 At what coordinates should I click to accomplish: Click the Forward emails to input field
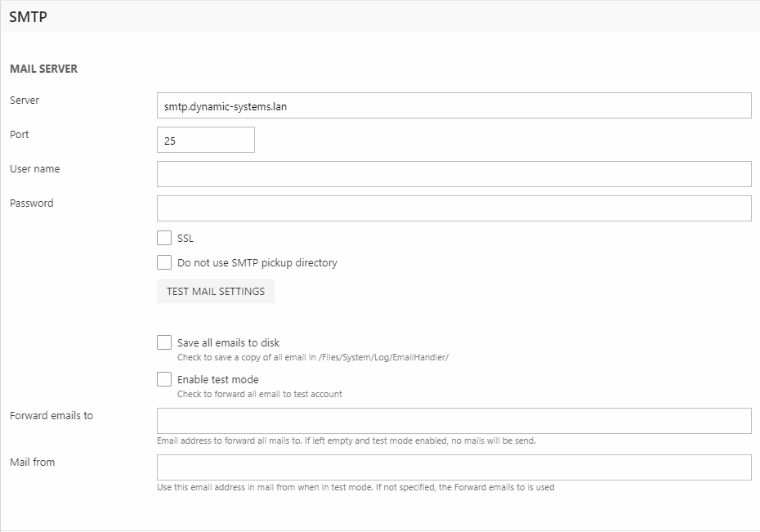pos(454,421)
